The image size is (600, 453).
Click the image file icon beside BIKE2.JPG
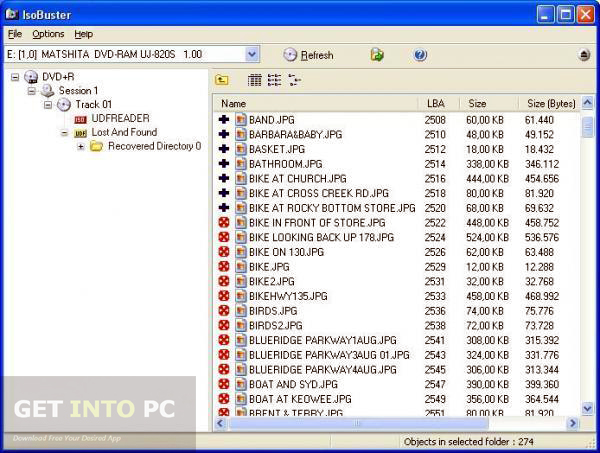tap(241, 281)
